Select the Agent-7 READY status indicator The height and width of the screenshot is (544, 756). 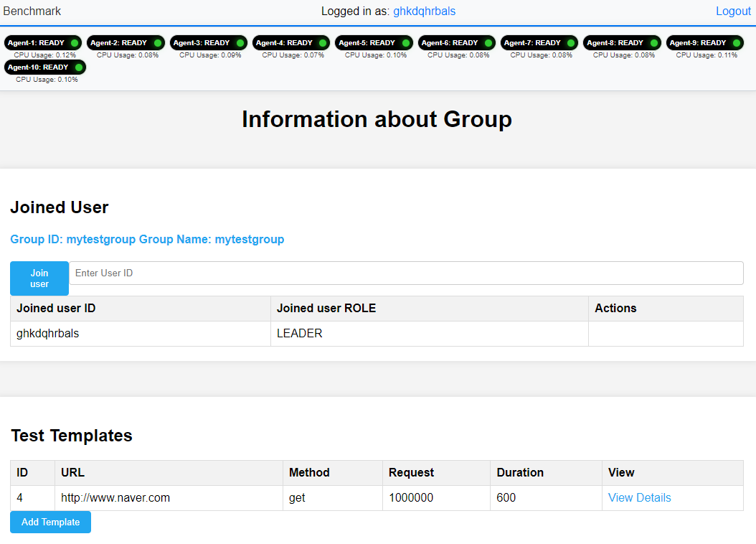coord(539,43)
